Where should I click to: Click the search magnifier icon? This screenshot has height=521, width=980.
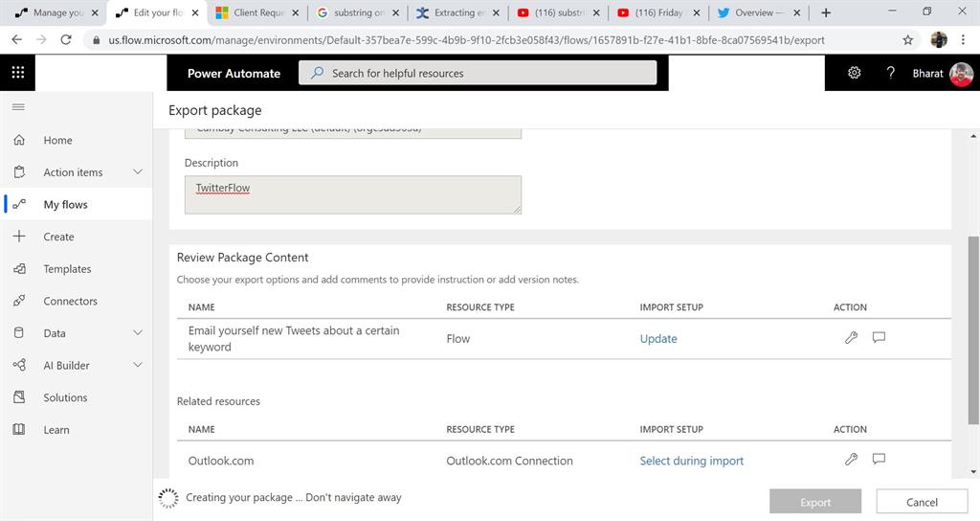[318, 73]
